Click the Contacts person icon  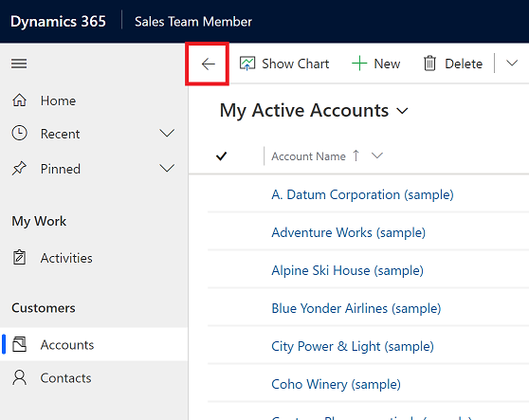click(x=19, y=377)
